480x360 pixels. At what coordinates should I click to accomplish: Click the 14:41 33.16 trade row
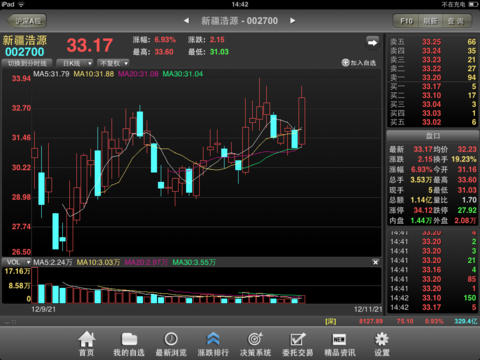coord(433,270)
